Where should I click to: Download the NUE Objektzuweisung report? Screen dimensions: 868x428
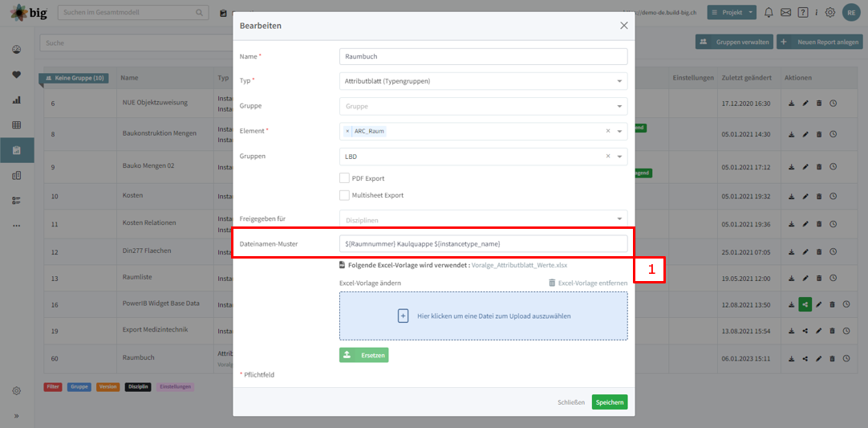pyautogui.click(x=792, y=103)
